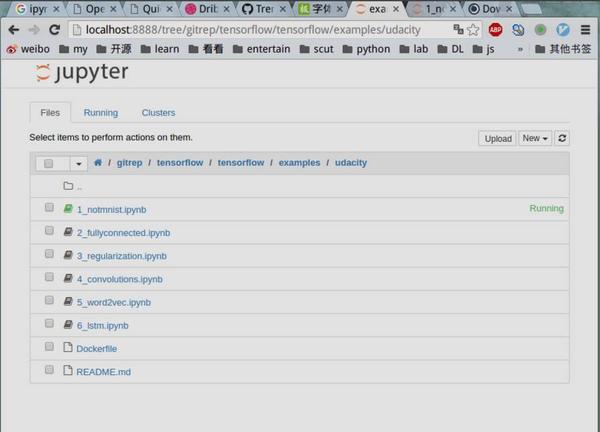Click the translate icon in address bar
The image size is (600, 432).
click(x=458, y=29)
